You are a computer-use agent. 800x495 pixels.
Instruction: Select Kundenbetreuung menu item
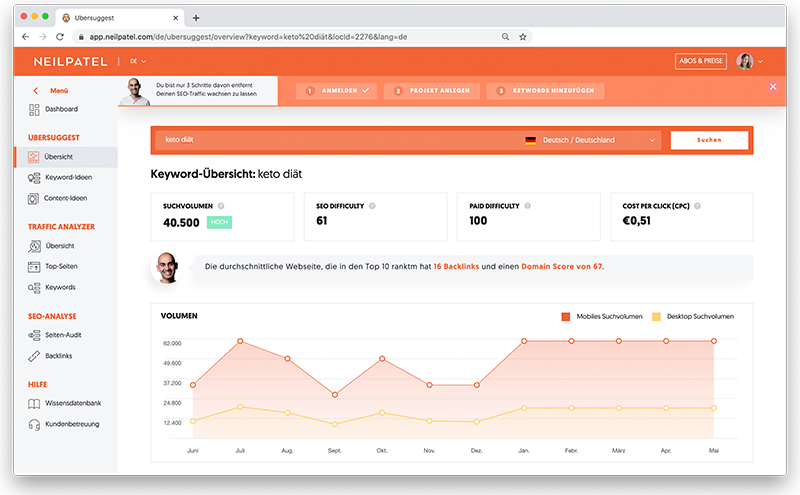(72, 424)
